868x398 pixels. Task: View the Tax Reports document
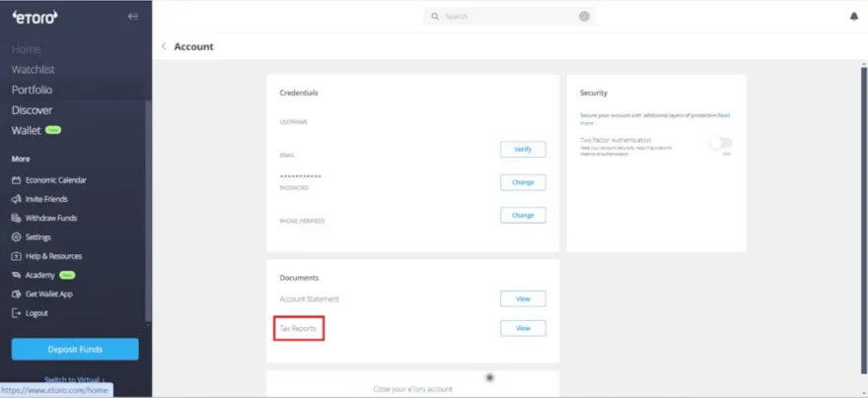click(x=523, y=328)
